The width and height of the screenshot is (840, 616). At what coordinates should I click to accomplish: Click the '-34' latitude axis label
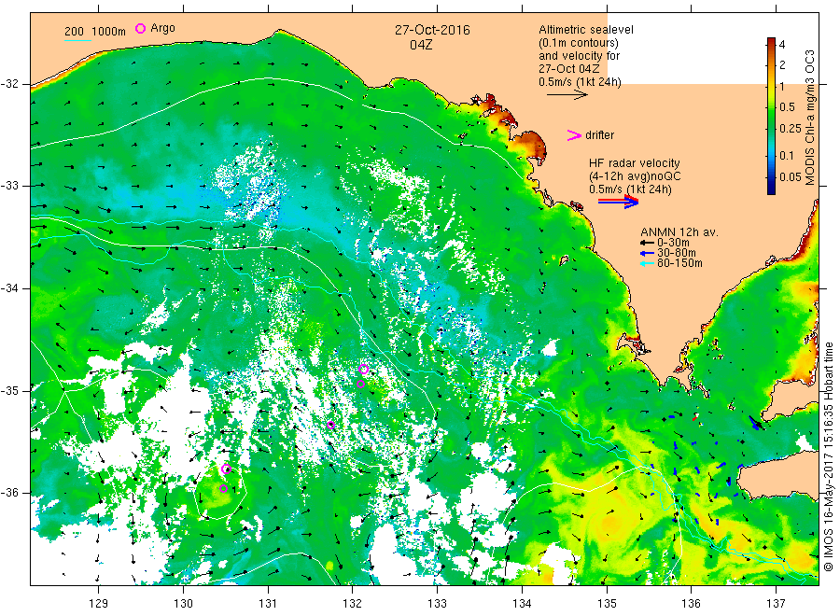coord(8,288)
